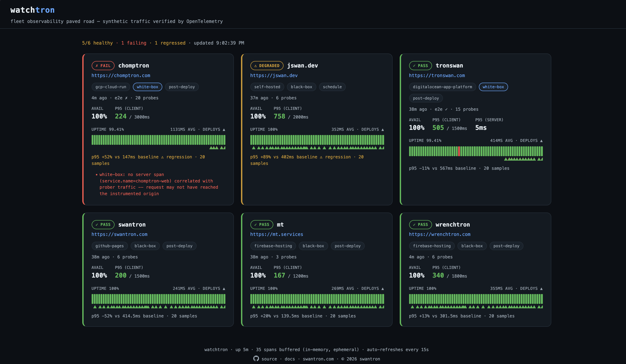Click the black-box tag on wrenchtron
Screen dimensions: 626x364
coord(472,246)
